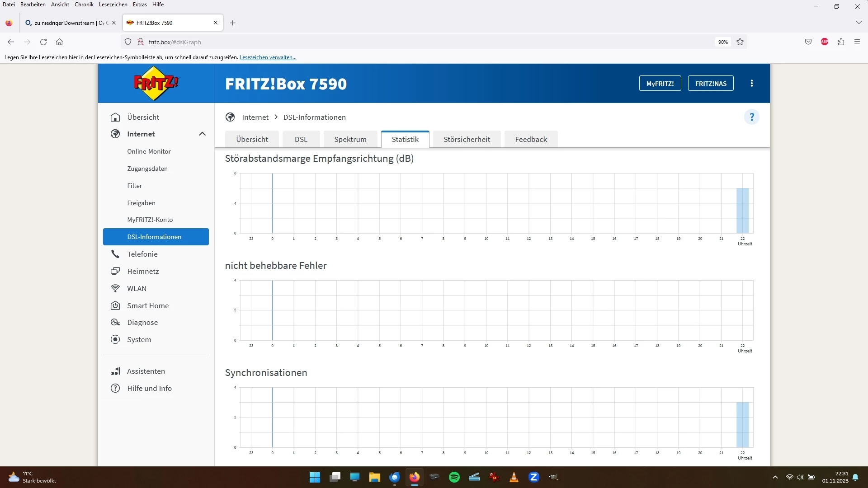
Task: Click the Diagnose icon in sidebar
Action: pyautogui.click(x=115, y=322)
